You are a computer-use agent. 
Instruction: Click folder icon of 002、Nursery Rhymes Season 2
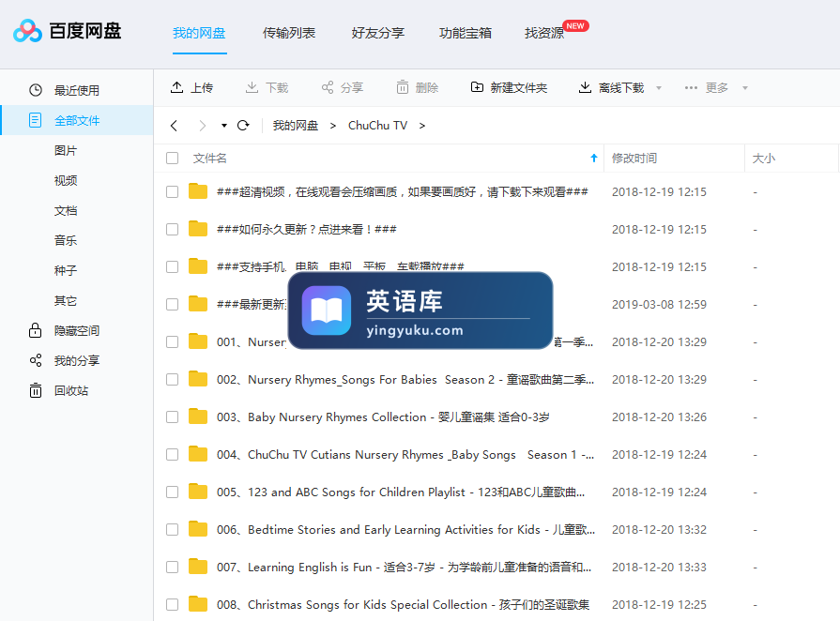click(198, 379)
